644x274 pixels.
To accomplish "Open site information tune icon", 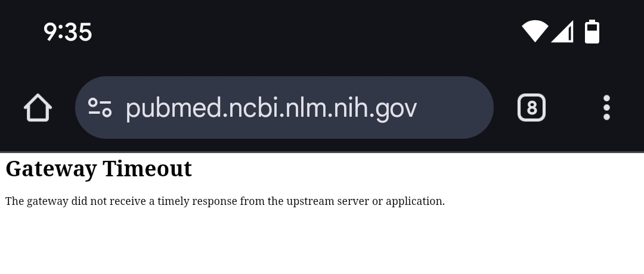I will (100, 108).
